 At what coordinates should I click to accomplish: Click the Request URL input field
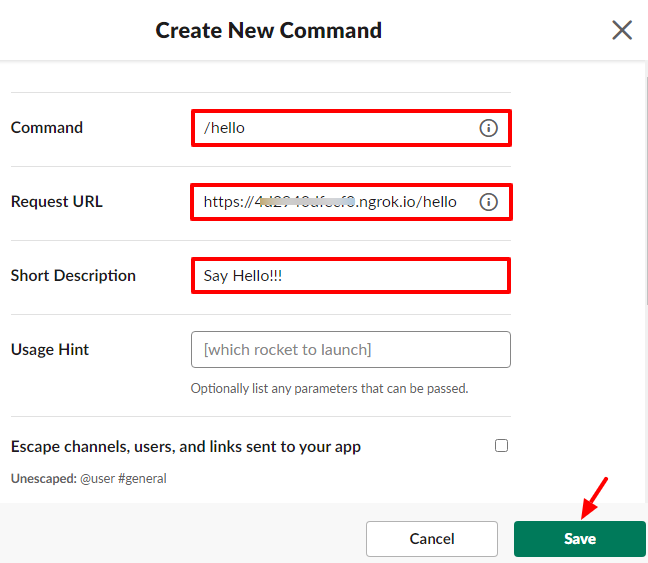tap(351, 202)
